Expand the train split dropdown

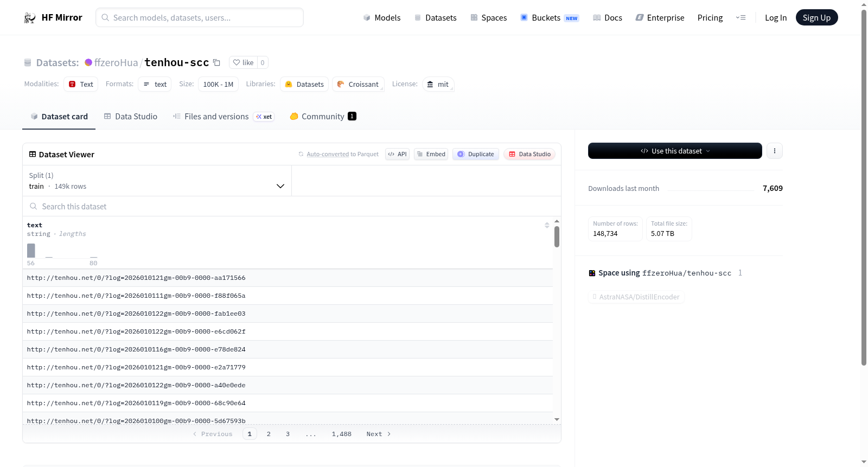[157, 181]
